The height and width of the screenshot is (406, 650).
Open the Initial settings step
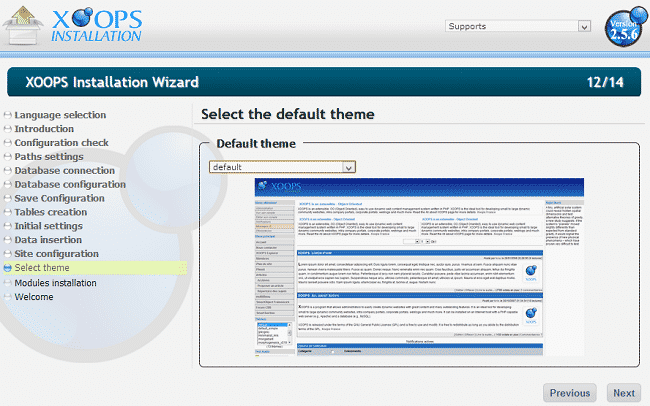coord(49,226)
